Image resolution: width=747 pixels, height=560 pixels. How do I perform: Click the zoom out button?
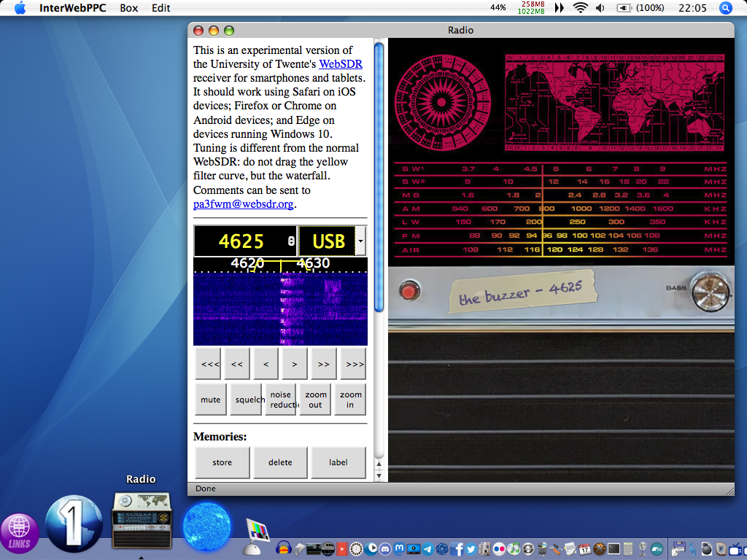point(315,400)
